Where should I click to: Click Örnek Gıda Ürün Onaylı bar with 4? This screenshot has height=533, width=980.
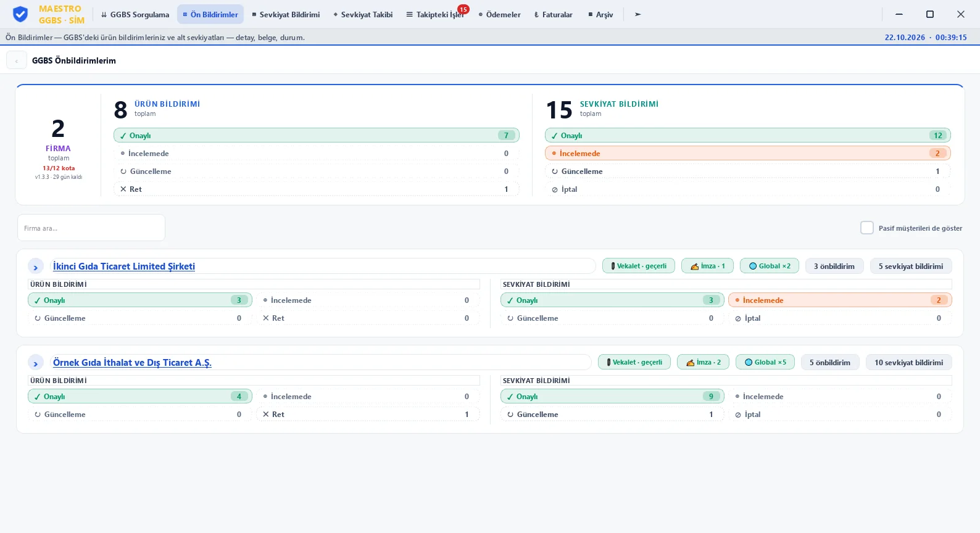(x=140, y=396)
